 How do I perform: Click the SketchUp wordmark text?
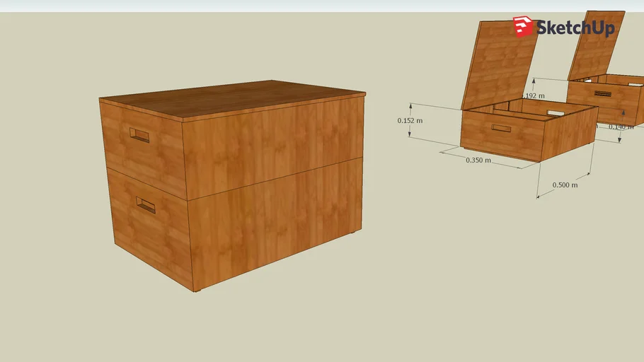click(575, 28)
